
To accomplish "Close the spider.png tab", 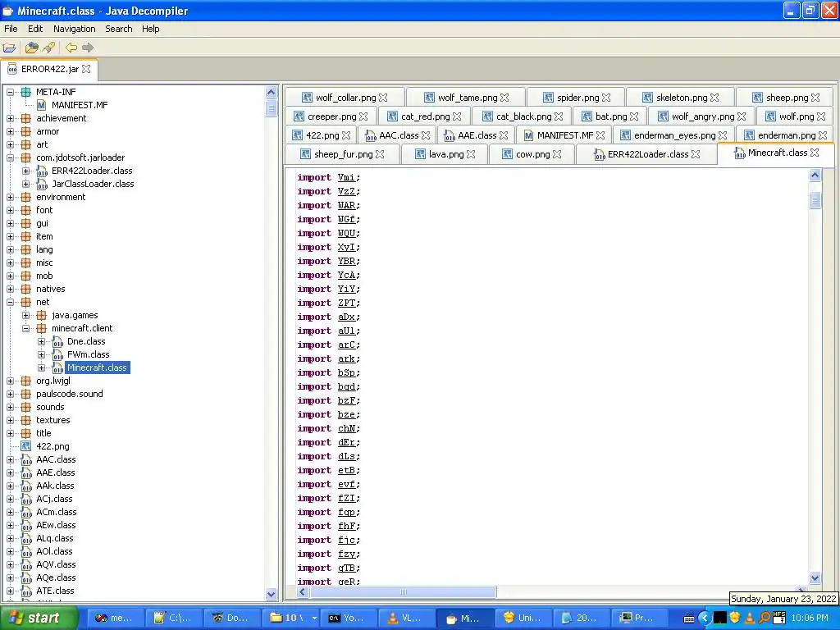I will tap(606, 98).
